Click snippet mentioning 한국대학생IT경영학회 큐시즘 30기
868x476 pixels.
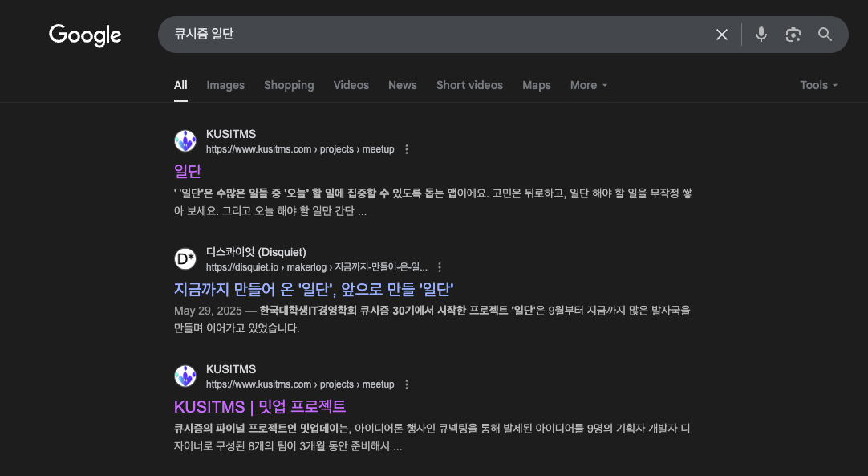click(x=432, y=319)
